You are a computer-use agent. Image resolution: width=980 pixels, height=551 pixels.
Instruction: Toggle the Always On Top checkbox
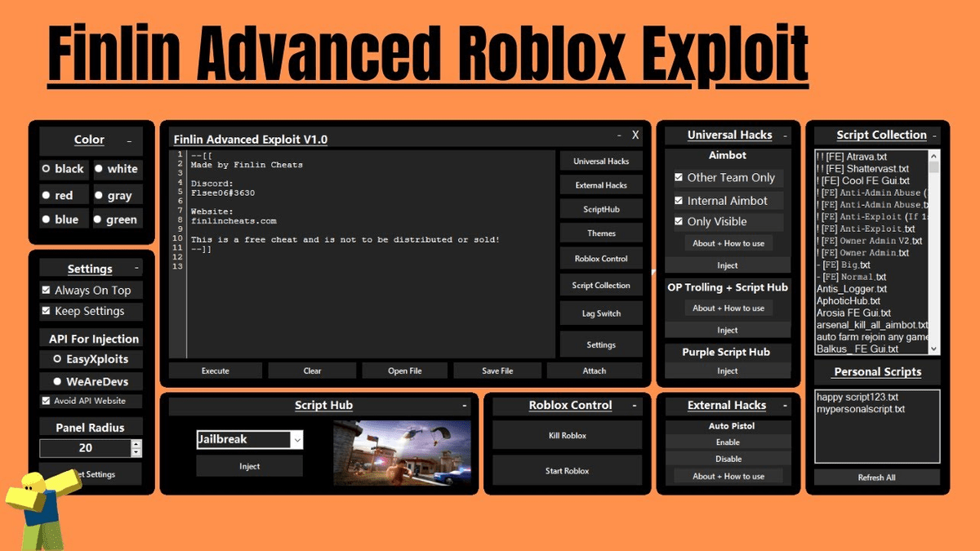46,290
